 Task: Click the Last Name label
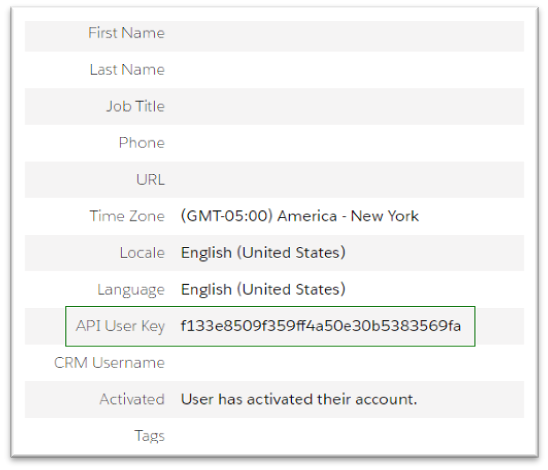click(127, 70)
